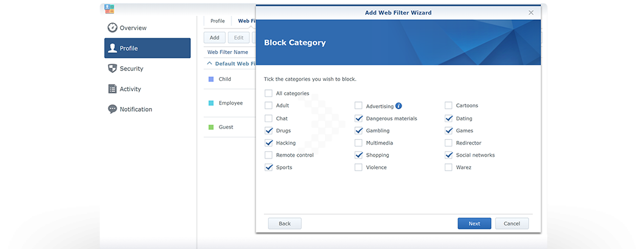Click the app logo in top-left corner
644x249 pixels.
(109, 9)
